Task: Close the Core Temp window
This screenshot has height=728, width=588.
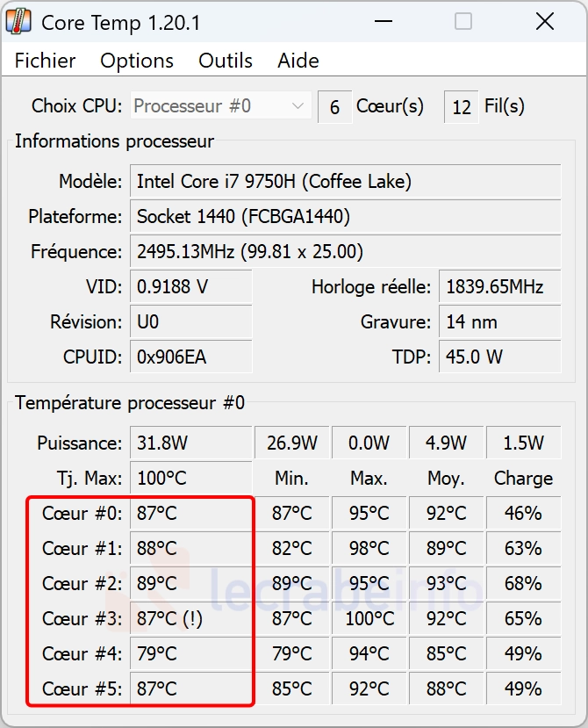Action: [544, 21]
